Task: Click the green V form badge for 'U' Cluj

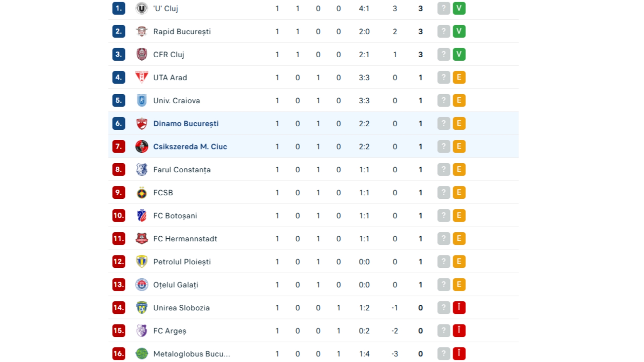Action: 459,8
